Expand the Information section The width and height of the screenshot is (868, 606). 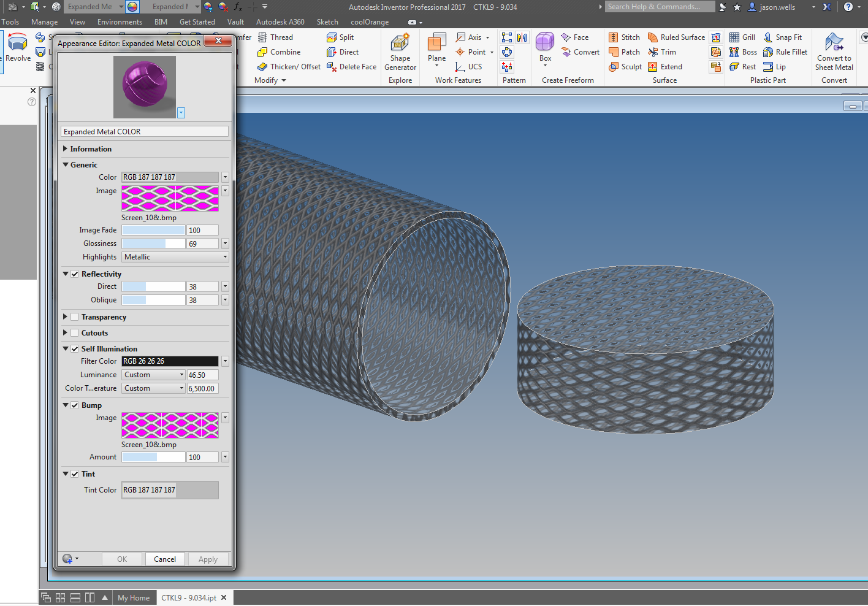click(66, 149)
